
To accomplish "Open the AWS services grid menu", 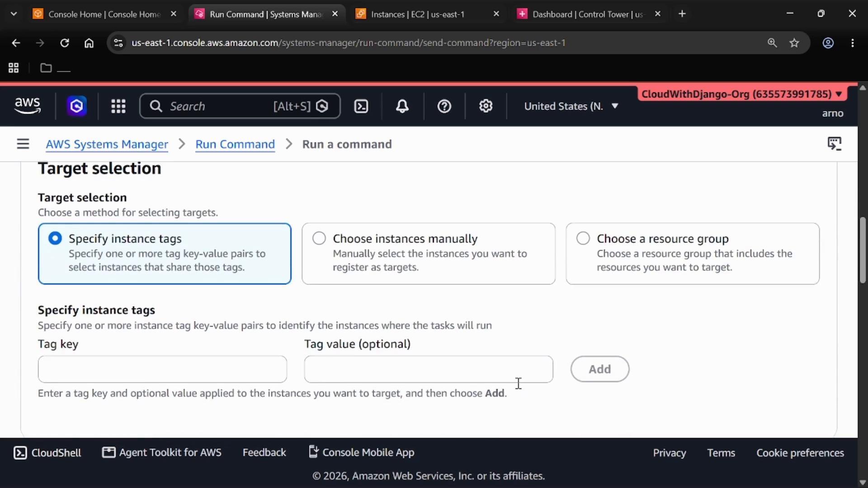I will click(x=118, y=106).
